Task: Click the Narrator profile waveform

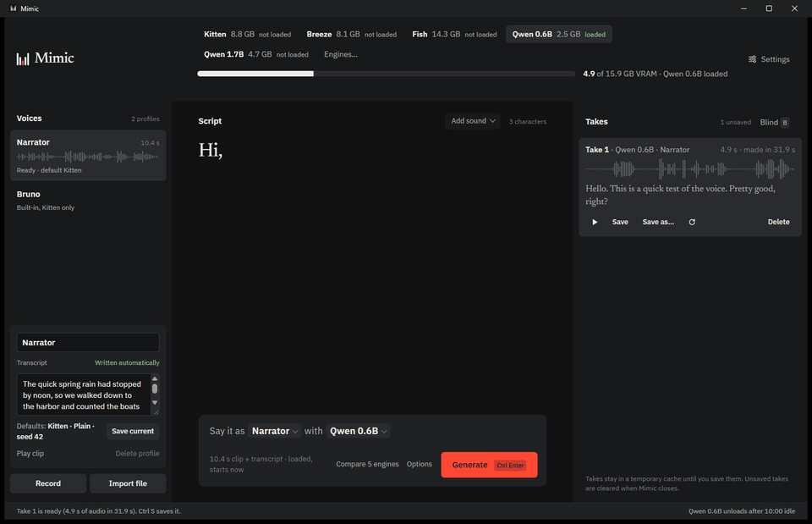Action: coord(87,157)
